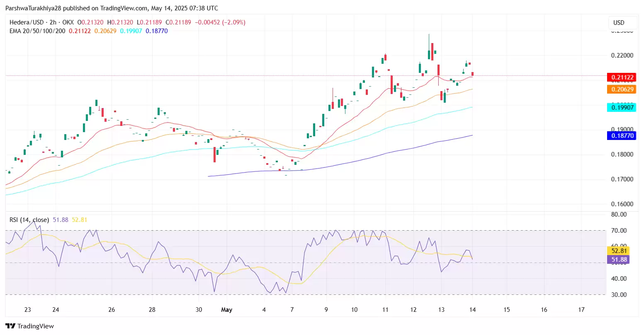Viewport: 644px width, 335px height.
Task: Click the 0.22000 price axis level
Action: 622,55
